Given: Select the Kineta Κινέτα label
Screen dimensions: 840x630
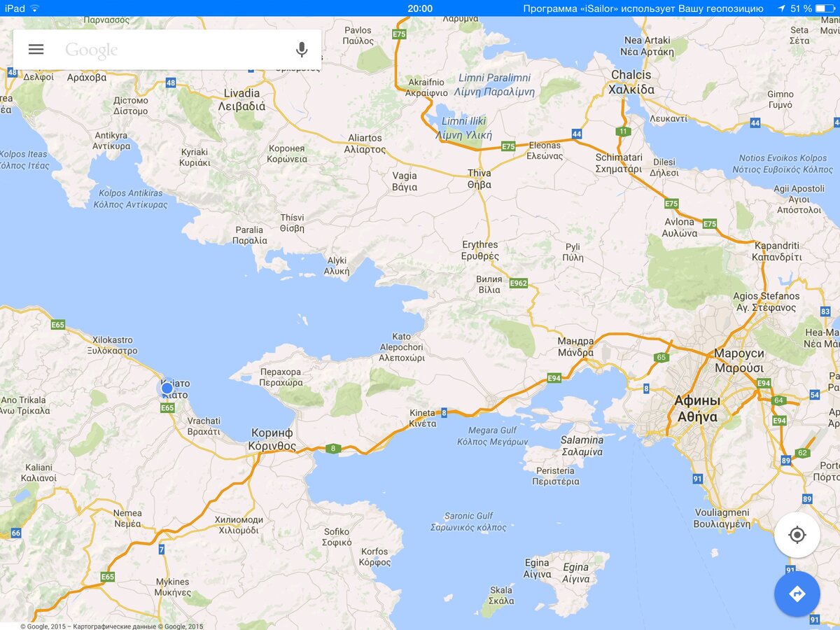Looking at the screenshot, I should pyautogui.click(x=423, y=418).
